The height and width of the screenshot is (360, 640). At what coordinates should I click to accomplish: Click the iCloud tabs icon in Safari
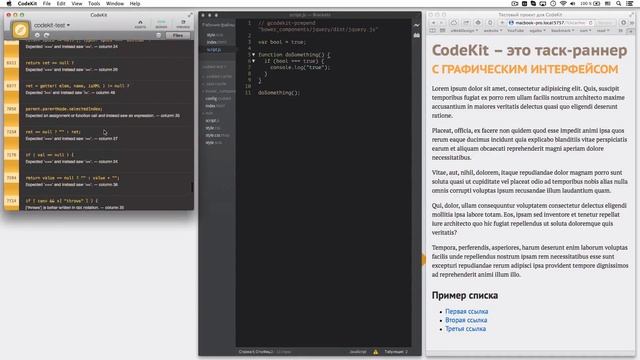point(454,23)
